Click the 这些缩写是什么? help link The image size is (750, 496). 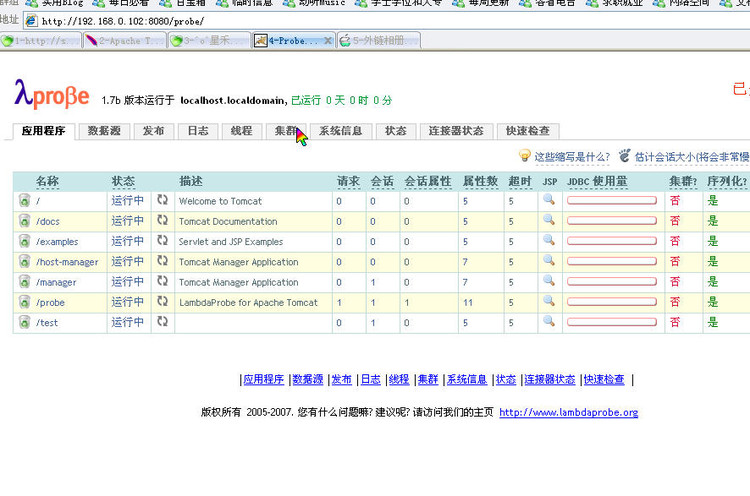(x=572, y=157)
